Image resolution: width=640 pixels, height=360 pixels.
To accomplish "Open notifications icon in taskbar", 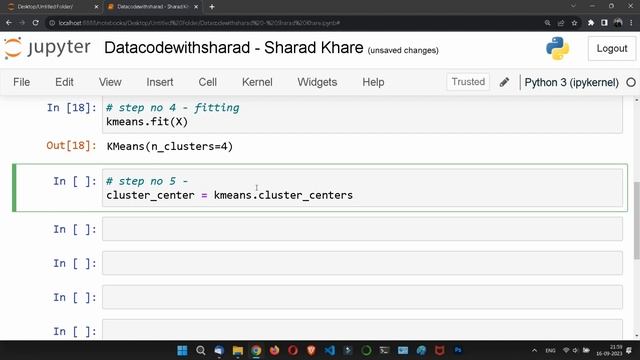I will [x=629, y=350].
